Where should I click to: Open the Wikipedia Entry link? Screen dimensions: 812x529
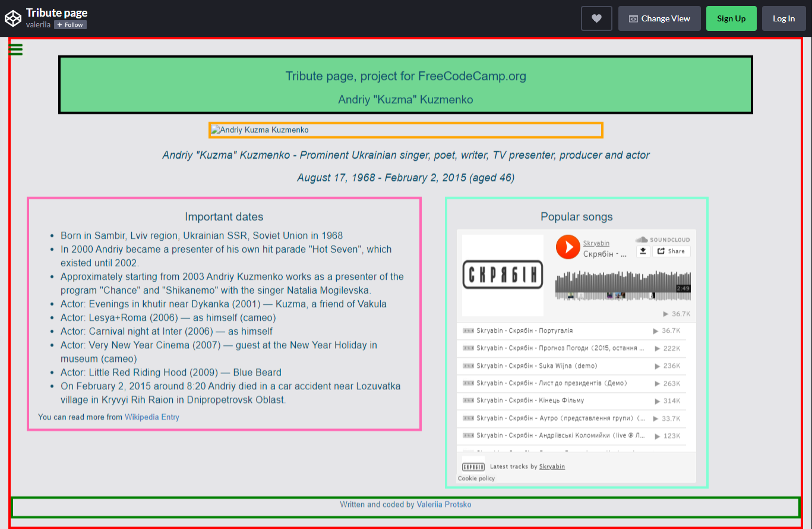coord(151,417)
